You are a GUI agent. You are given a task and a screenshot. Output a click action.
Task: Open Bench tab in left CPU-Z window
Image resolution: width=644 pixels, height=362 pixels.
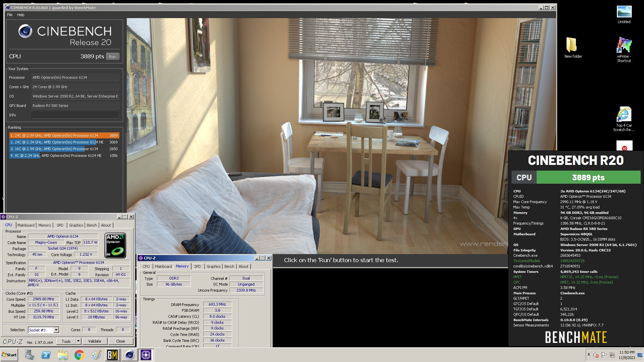[x=92, y=225]
